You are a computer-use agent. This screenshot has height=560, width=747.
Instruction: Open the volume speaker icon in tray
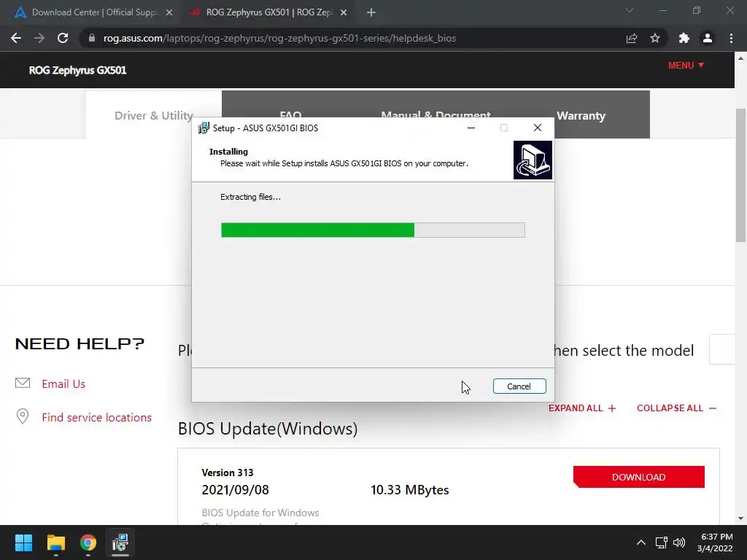point(679,542)
